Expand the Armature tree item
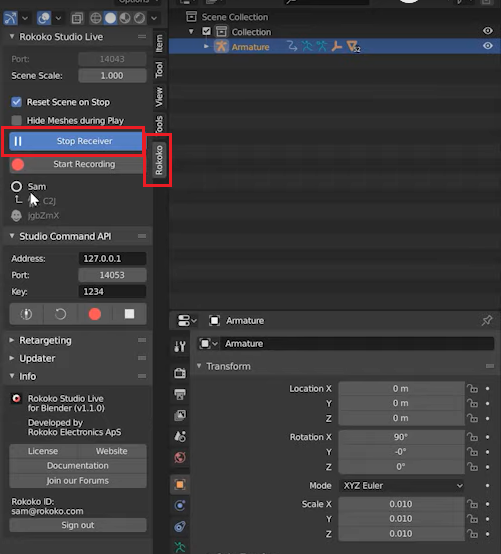This screenshot has width=501, height=554. click(x=206, y=46)
